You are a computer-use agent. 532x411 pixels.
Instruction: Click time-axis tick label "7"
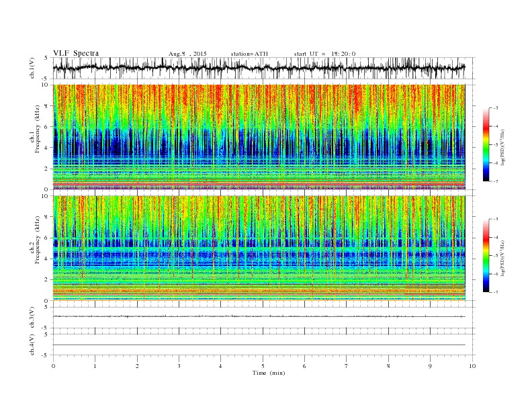tap(347, 366)
